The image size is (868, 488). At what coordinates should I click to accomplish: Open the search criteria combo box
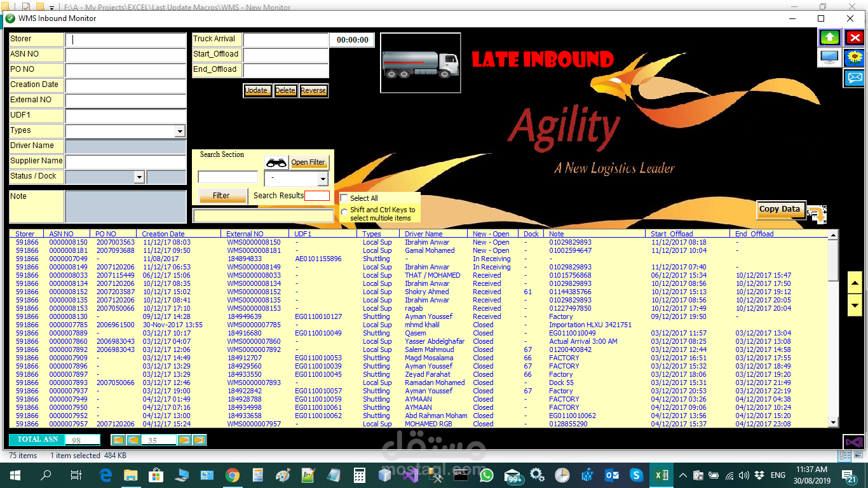coord(322,179)
